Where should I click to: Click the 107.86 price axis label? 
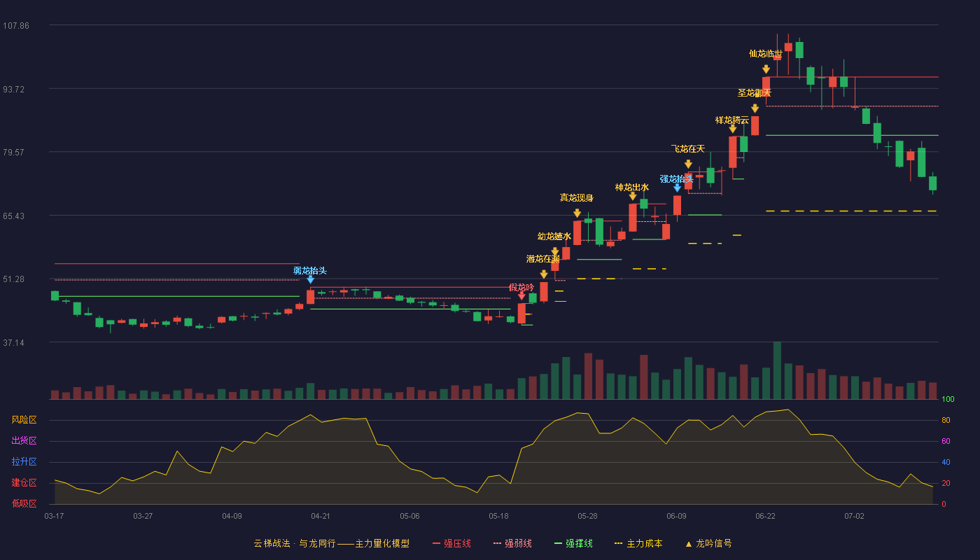pyautogui.click(x=16, y=26)
